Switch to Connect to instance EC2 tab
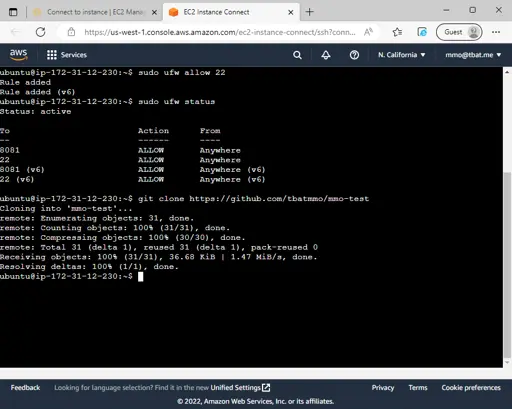512x409 pixels. (x=95, y=12)
